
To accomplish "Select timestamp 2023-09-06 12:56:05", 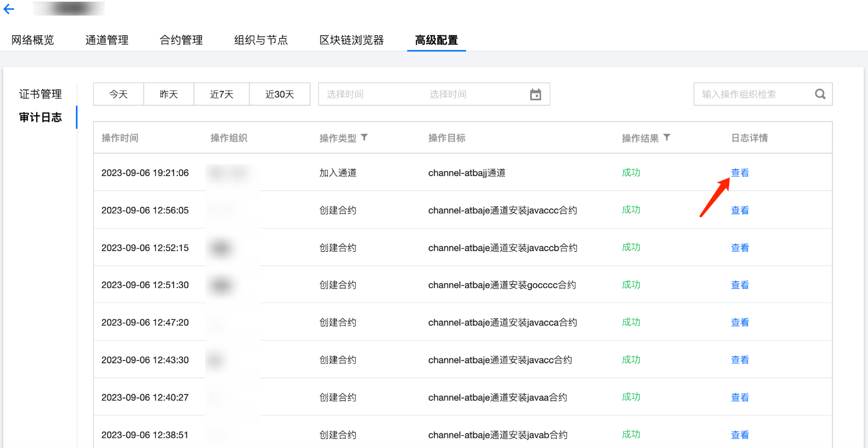I will 145,210.
